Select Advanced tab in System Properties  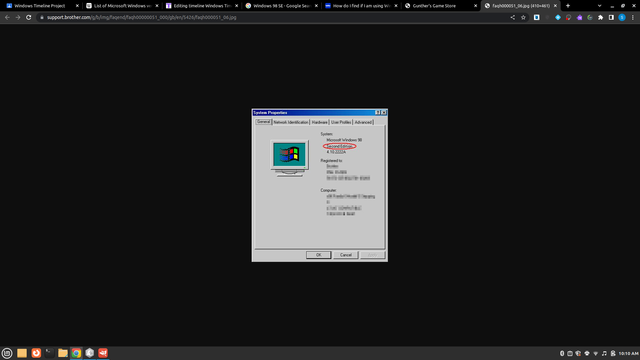[x=363, y=122]
